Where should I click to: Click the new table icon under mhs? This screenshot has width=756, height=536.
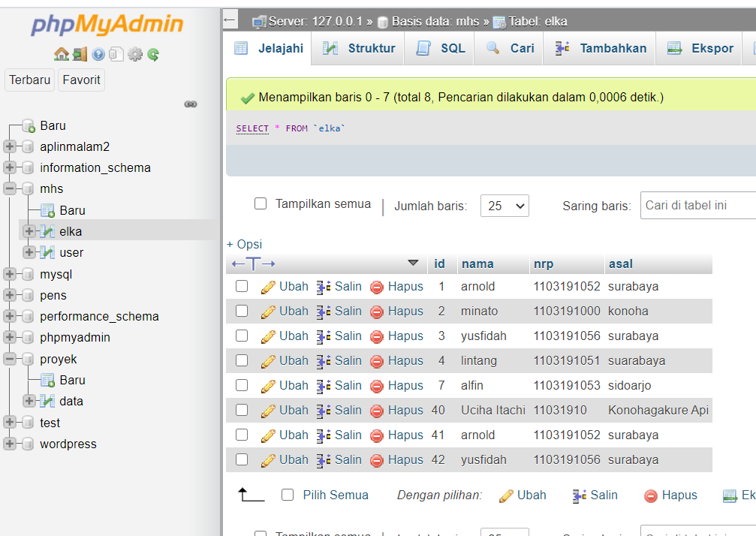(x=47, y=211)
